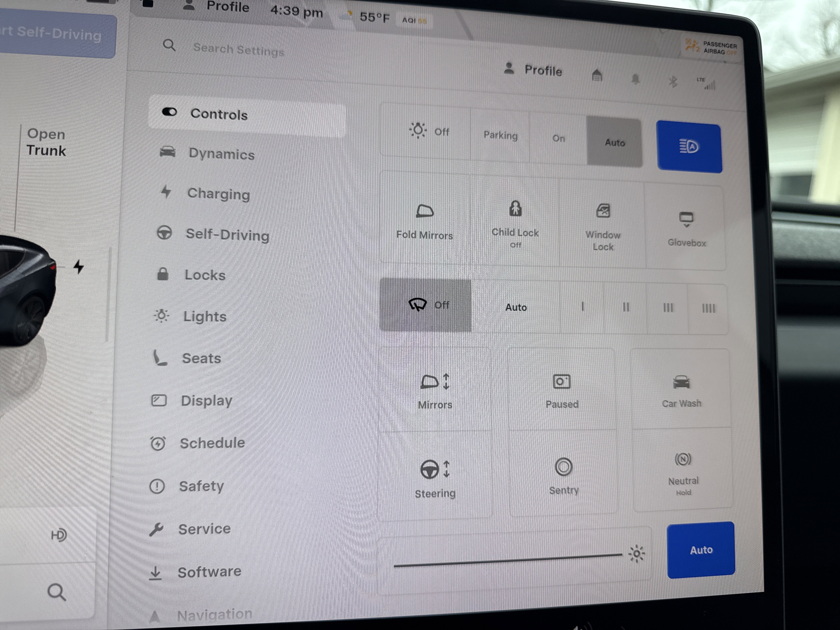The height and width of the screenshot is (630, 840).
Task: Open the Charging settings menu
Action: click(x=218, y=194)
